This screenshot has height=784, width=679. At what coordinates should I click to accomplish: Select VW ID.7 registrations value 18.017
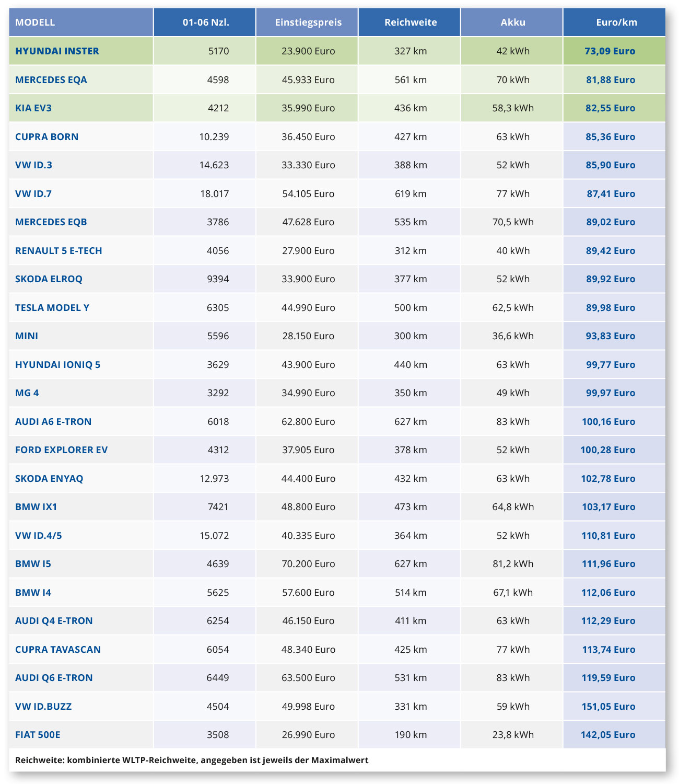(214, 194)
